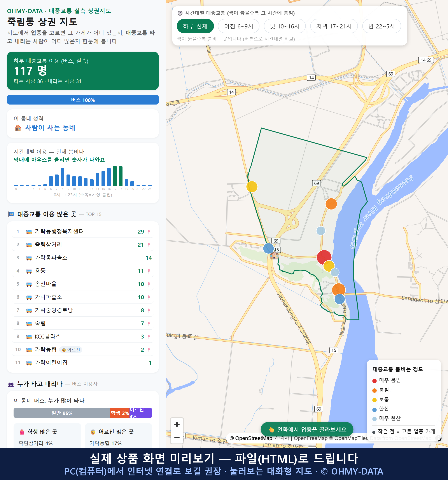Select the KCC글라스 stop row
Viewport: 448px width, 480px height.
pos(83,336)
